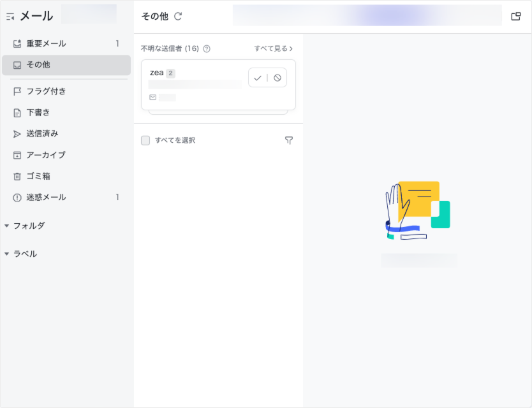Open mail in a new window icon
This screenshot has width=532, height=408.
(x=516, y=17)
